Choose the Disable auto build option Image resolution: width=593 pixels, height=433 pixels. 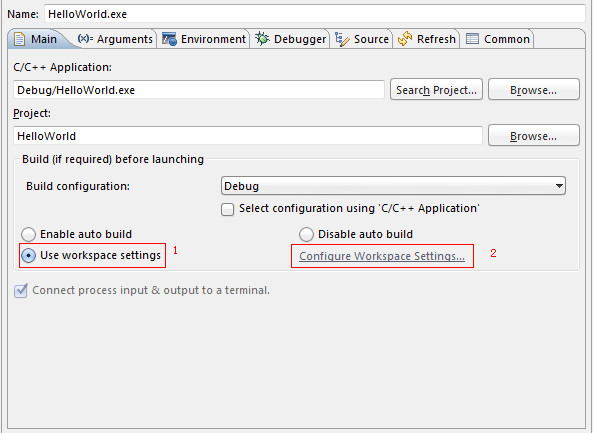[306, 234]
